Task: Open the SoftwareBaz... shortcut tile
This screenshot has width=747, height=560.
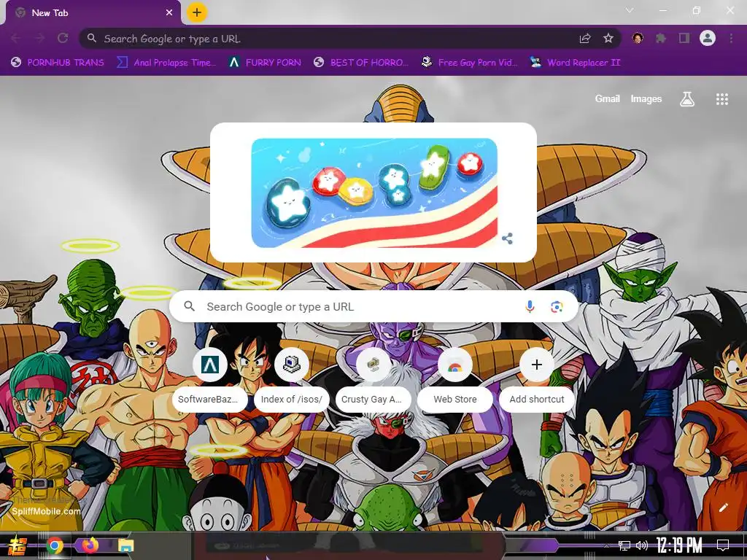Action: click(x=209, y=381)
